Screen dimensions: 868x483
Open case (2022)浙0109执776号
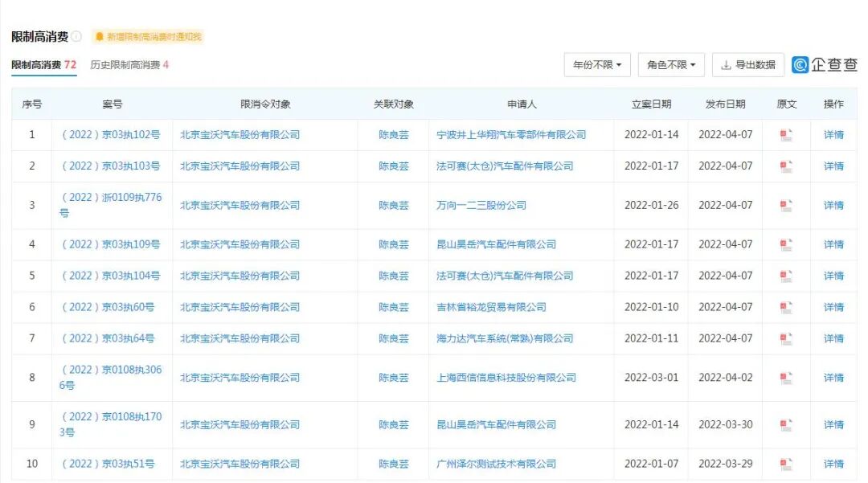(x=111, y=205)
